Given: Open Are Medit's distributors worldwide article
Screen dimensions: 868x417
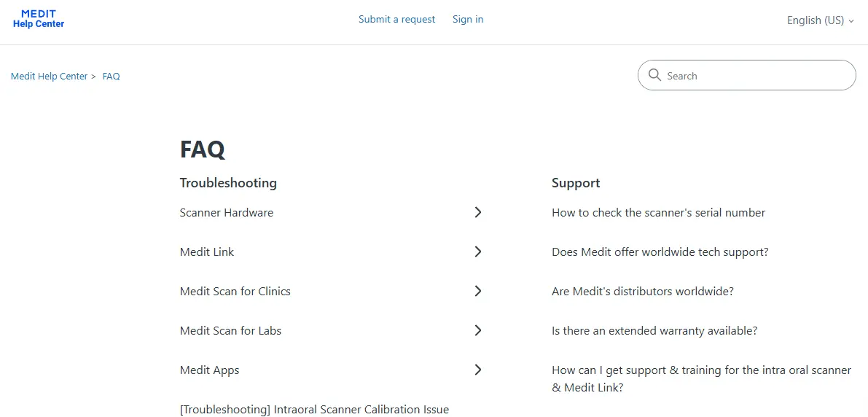Looking at the screenshot, I should click(643, 292).
